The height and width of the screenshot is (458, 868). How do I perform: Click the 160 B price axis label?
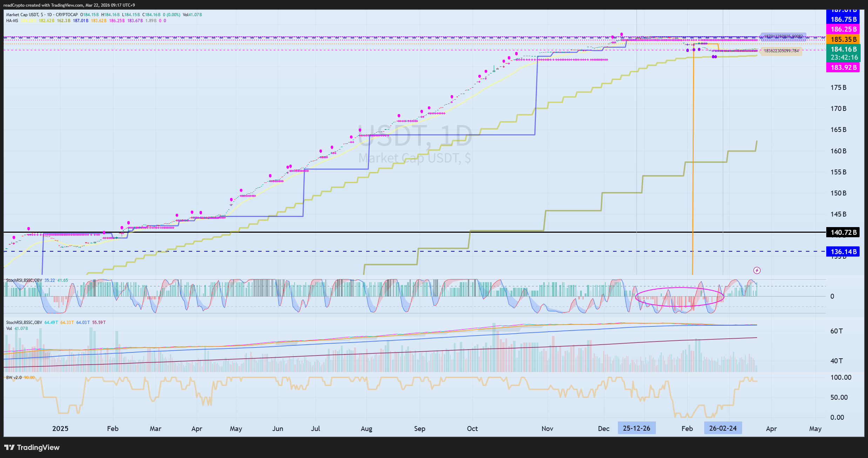pos(838,151)
